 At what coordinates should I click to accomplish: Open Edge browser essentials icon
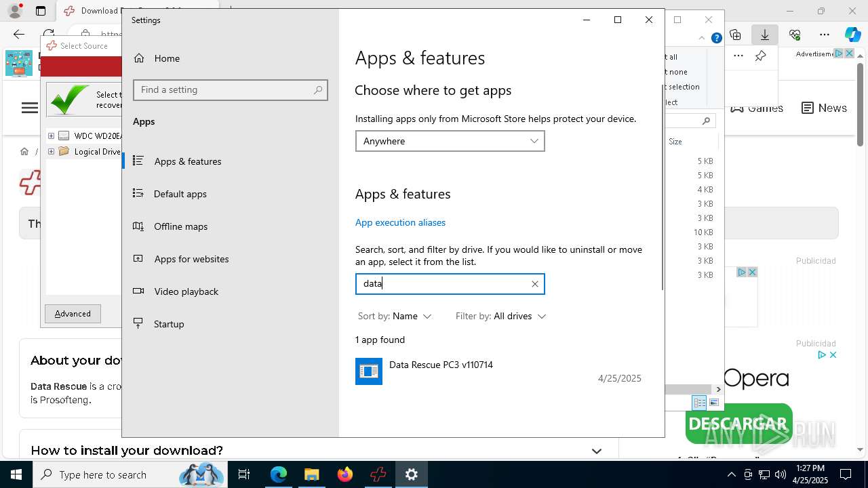pos(795,35)
